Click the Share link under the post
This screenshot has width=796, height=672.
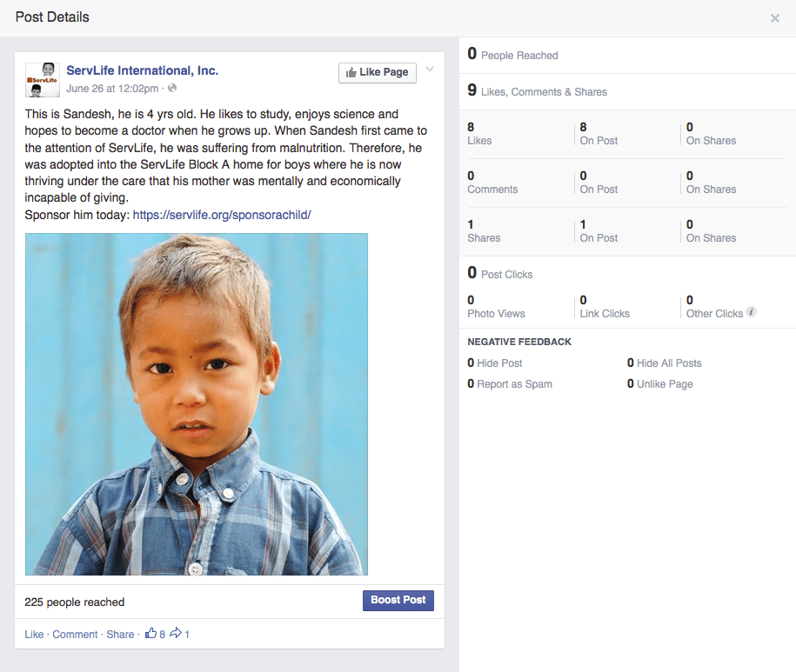(x=120, y=635)
